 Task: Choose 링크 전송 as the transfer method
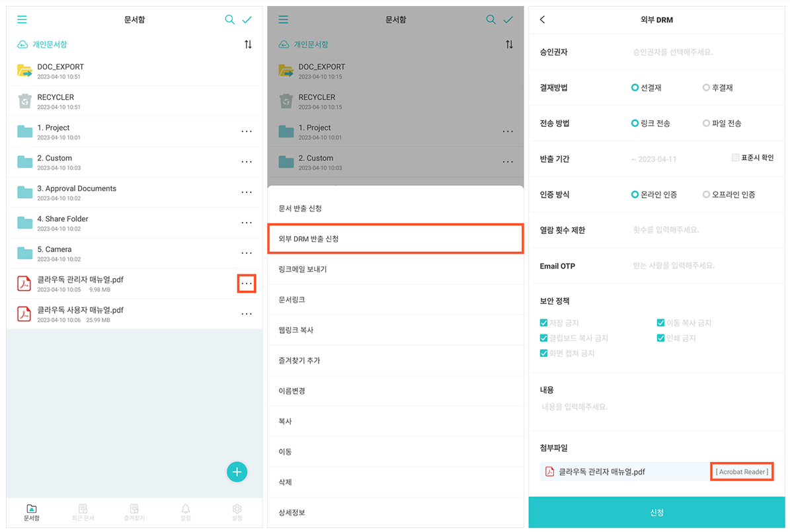[x=635, y=124]
